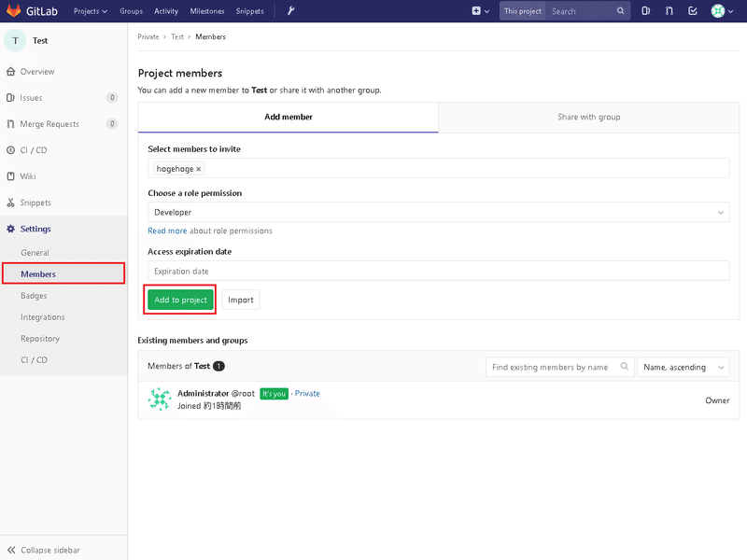Image resolution: width=747 pixels, height=560 pixels.
Task: Switch to the Share with group tab
Action: click(589, 118)
